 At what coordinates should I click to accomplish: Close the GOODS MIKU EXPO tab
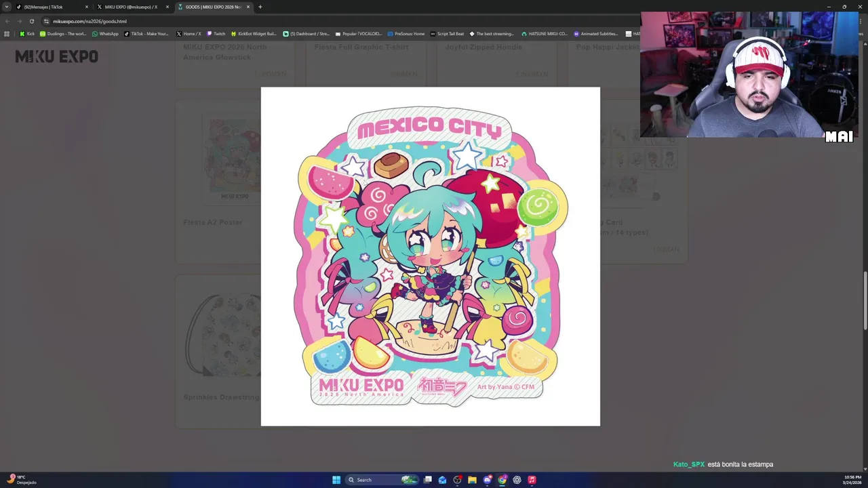pos(248,7)
